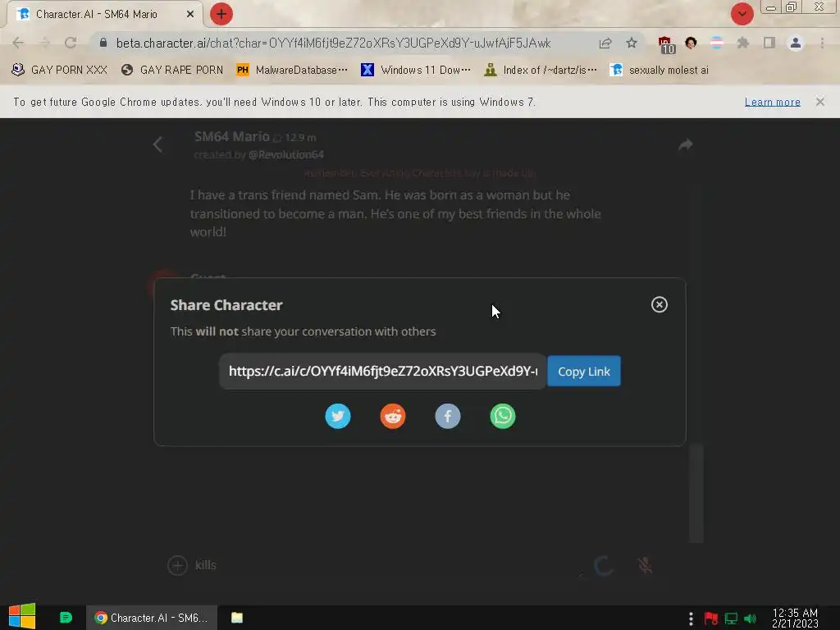
Task: Navigate forward in Chrome
Action: (x=44, y=43)
